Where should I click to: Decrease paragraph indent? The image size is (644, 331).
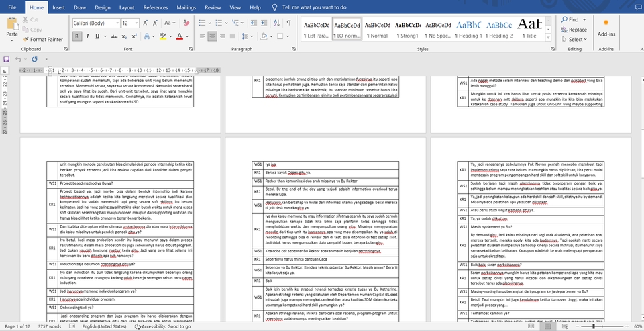254,23
